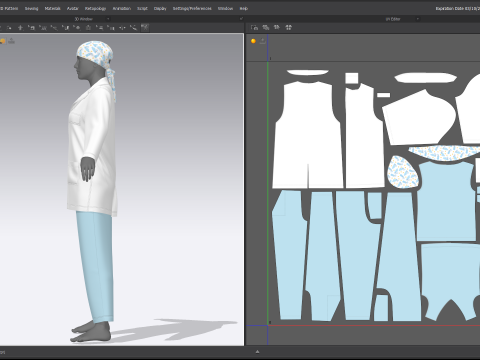
Task: Select the small blue piece near the trouser bottoms
Action: [x=381, y=307]
